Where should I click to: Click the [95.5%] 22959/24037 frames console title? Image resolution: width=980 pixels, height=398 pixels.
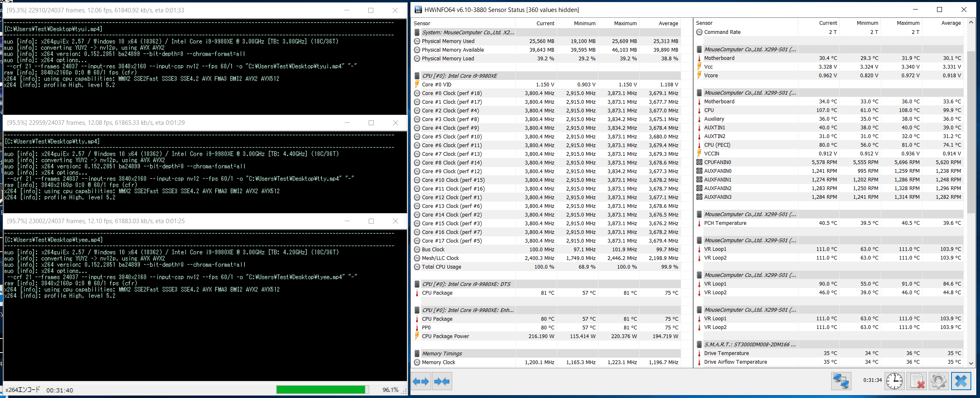point(96,123)
